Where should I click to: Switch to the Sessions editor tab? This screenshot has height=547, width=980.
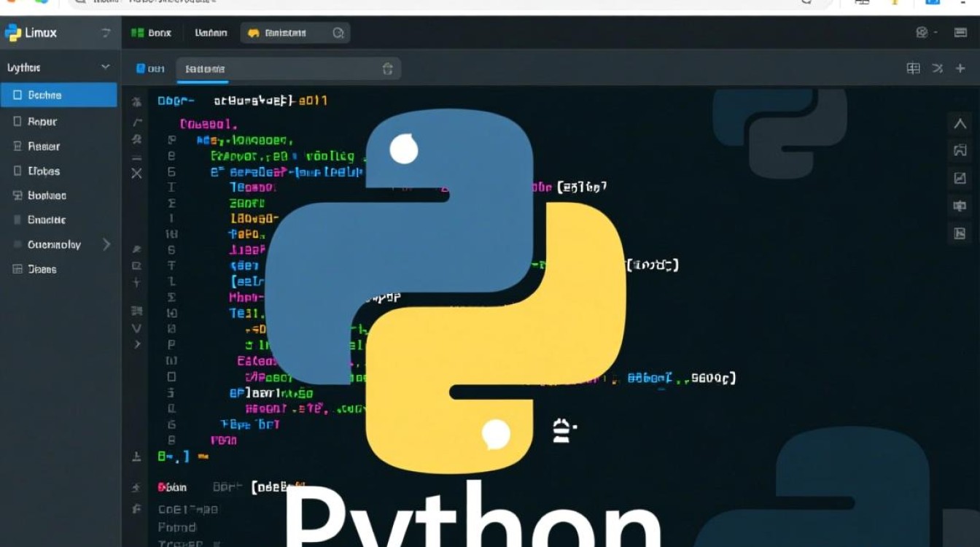pos(203,68)
